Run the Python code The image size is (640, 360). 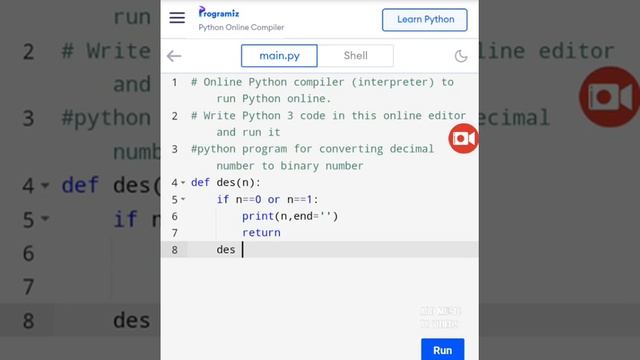click(442, 349)
